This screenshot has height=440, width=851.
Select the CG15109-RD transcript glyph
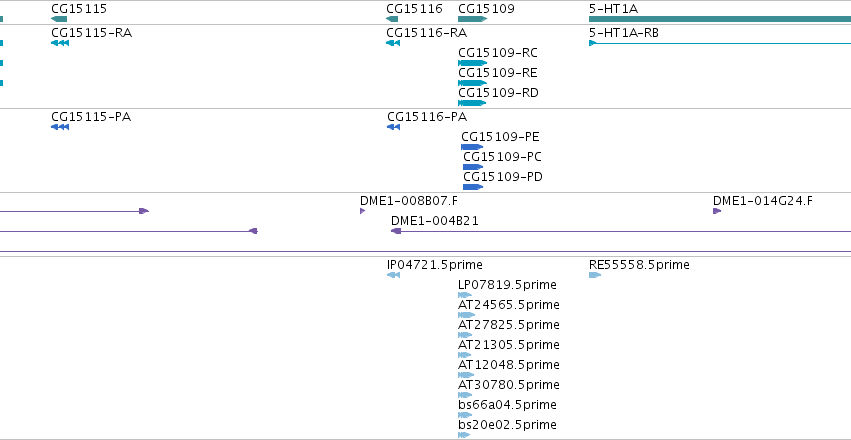[472, 103]
